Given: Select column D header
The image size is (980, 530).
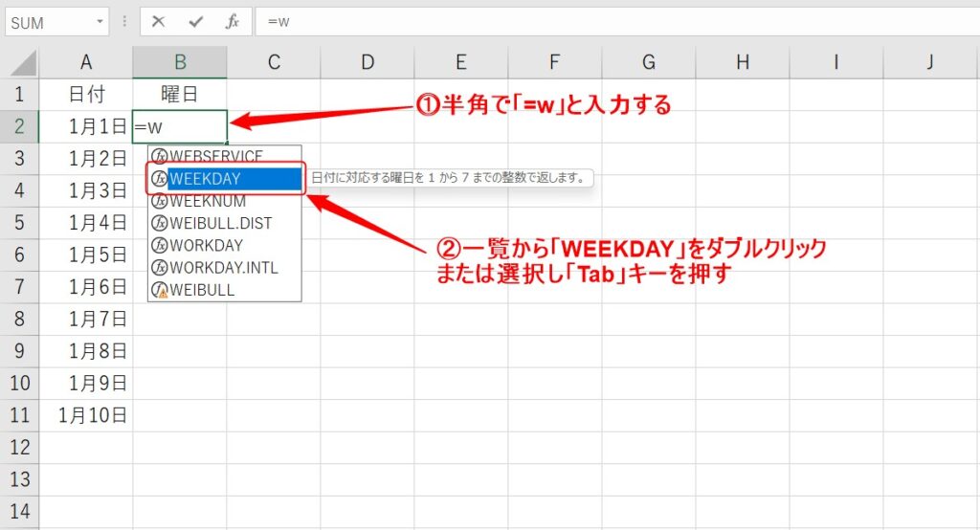Looking at the screenshot, I should tap(367, 62).
